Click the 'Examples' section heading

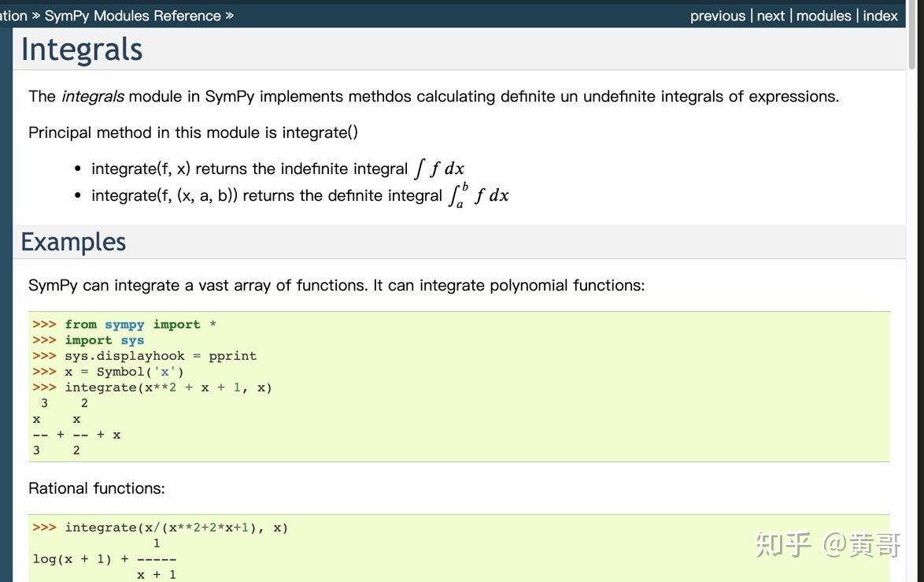73,242
